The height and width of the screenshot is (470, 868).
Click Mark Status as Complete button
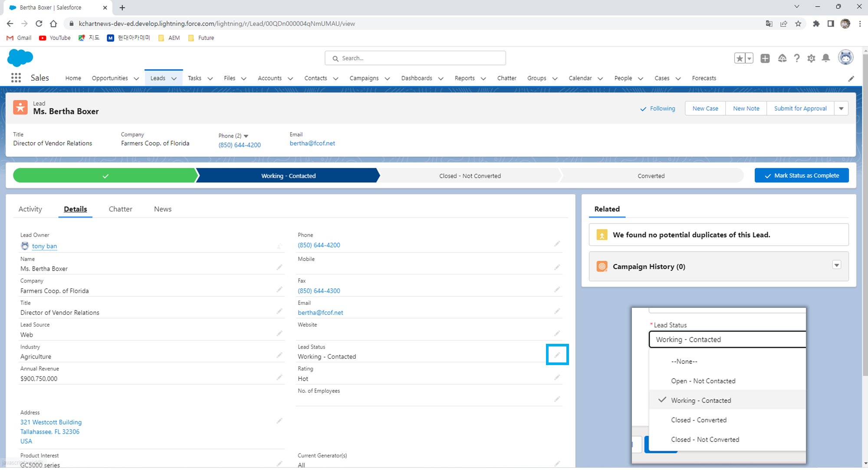802,176
